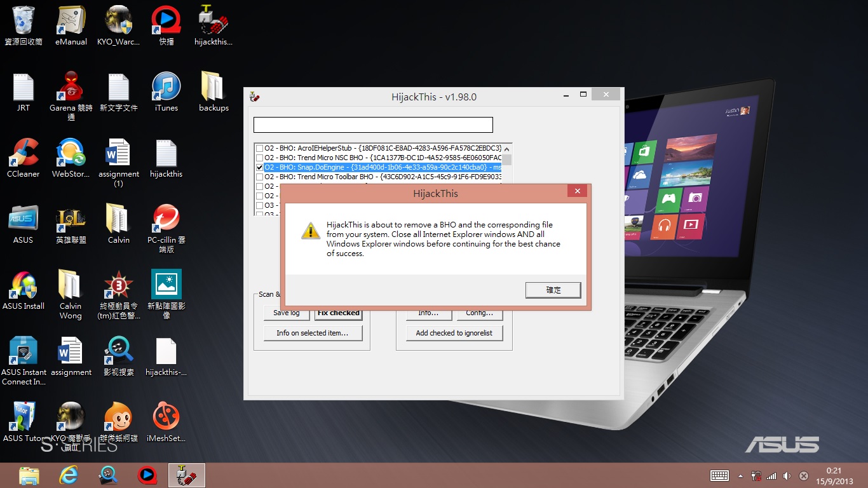Open the hijackthis... program shortcut on desktop
This screenshot has height=488, width=868.
click(x=214, y=25)
